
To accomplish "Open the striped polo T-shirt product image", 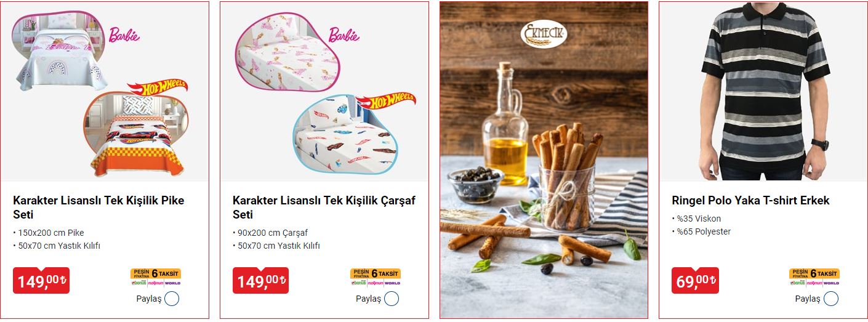I will click(x=763, y=91).
